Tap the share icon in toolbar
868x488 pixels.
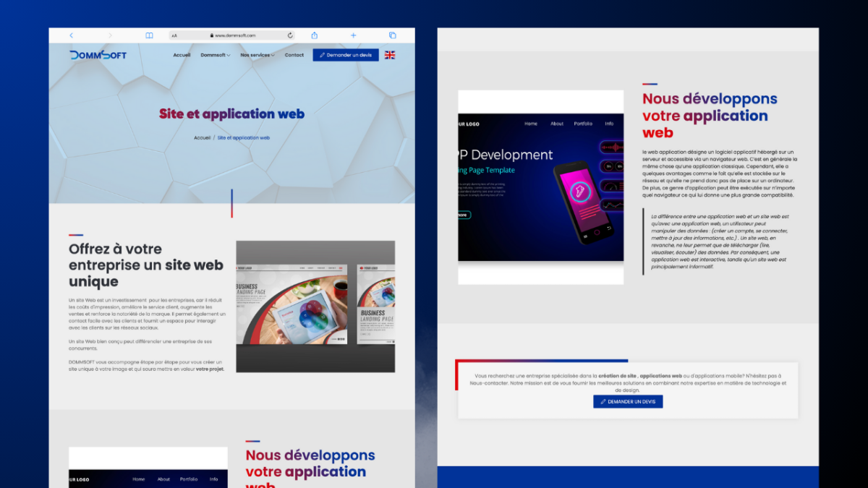click(315, 35)
